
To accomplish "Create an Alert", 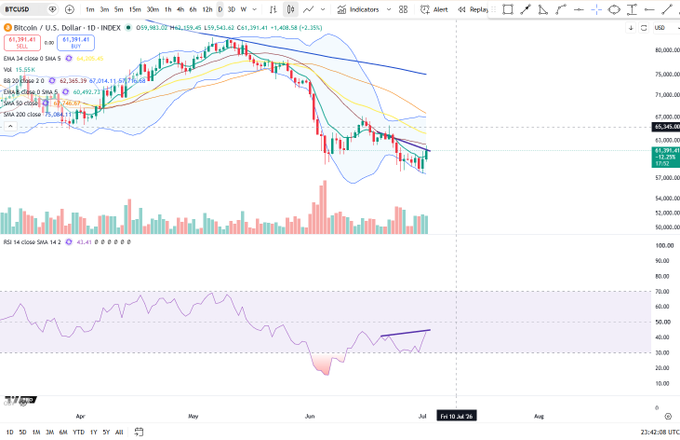I will pos(434,10).
